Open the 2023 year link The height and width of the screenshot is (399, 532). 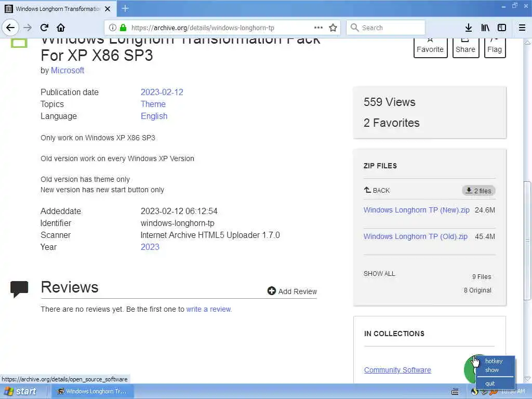150,247
